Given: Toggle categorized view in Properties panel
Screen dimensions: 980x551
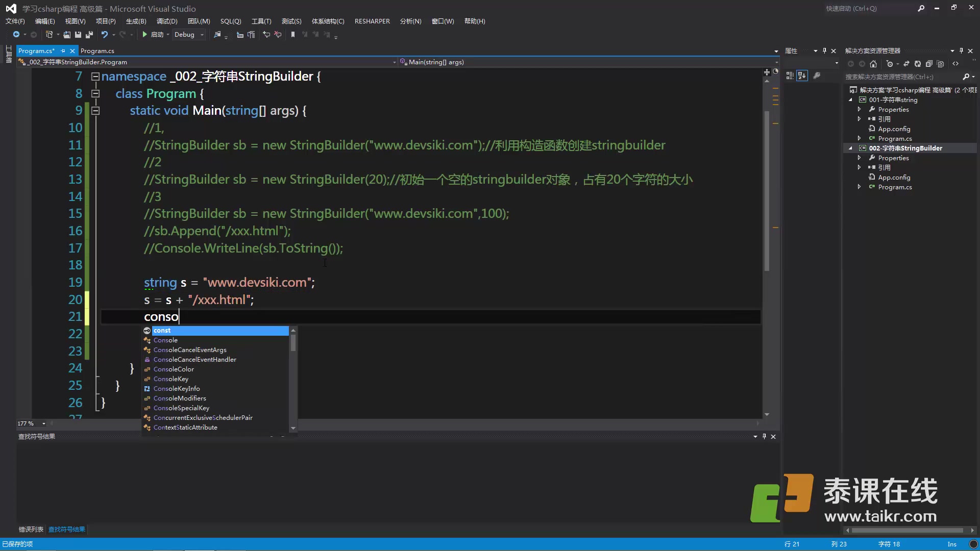Looking at the screenshot, I should point(790,76).
